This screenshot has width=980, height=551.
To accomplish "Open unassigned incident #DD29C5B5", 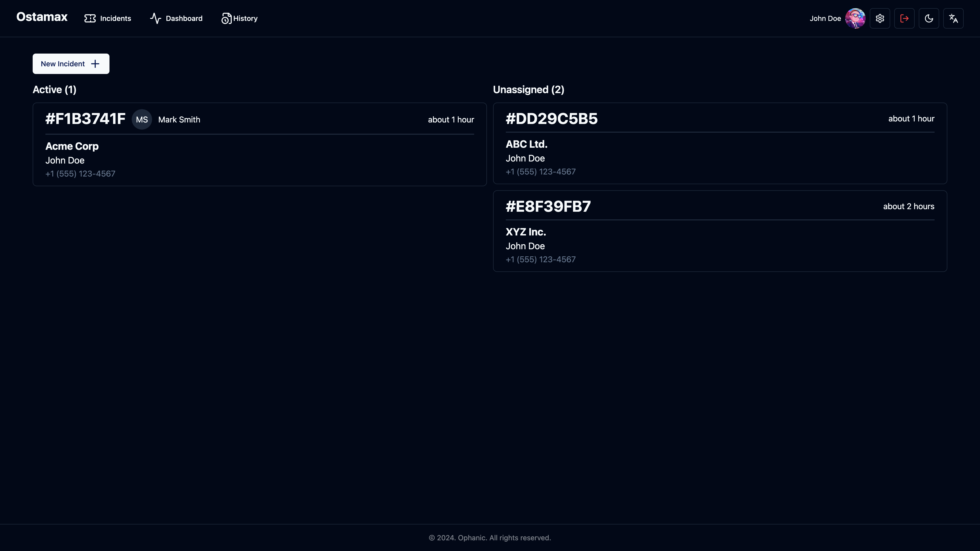I will pos(551,119).
